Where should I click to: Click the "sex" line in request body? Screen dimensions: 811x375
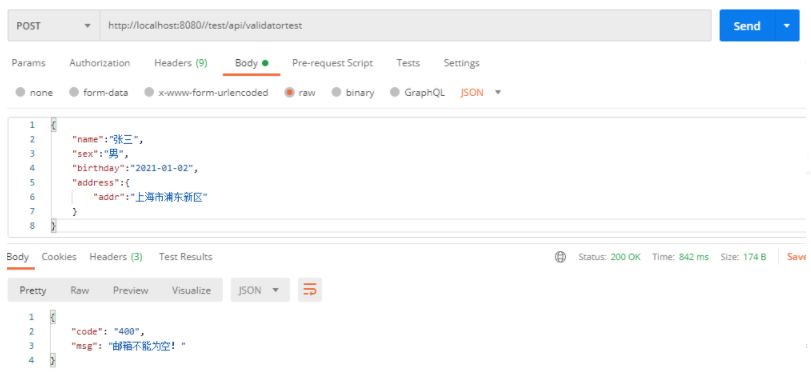pyautogui.click(x=100, y=154)
